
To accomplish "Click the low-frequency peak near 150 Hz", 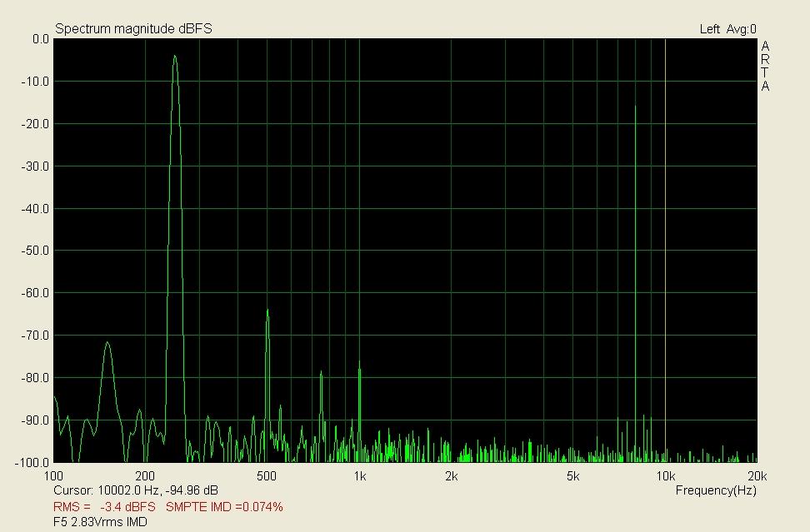I will [107, 343].
